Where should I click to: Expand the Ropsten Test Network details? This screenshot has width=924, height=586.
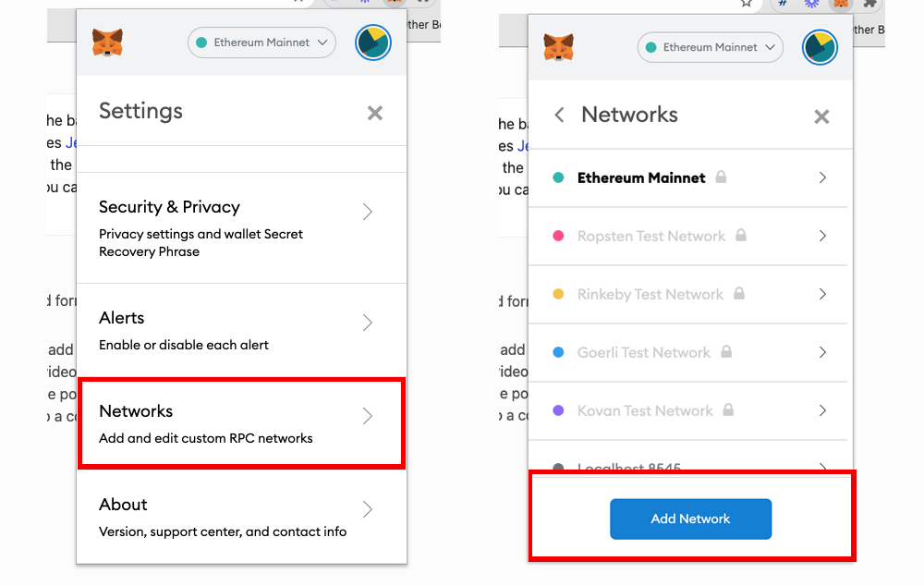821,236
